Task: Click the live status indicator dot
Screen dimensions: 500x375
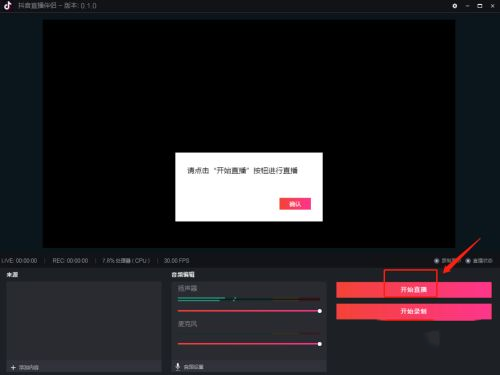Action: pyautogui.click(x=468, y=261)
